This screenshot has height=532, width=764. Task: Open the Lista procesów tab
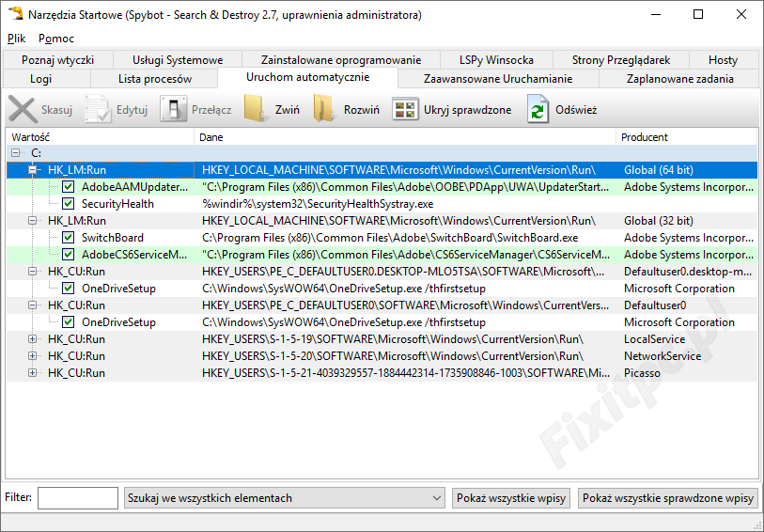coord(155,79)
